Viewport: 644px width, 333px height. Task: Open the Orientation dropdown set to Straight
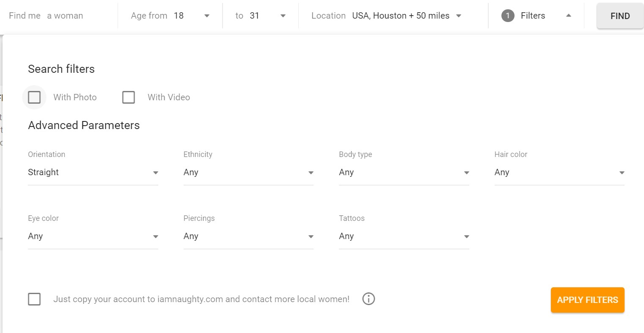click(x=93, y=173)
